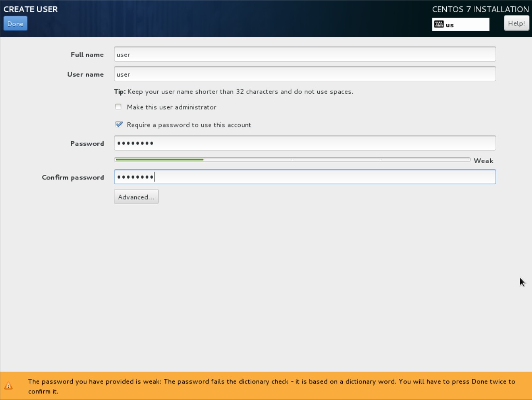The image size is (532, 400).
Task: Open the Help! button
Action: (516, 23)
